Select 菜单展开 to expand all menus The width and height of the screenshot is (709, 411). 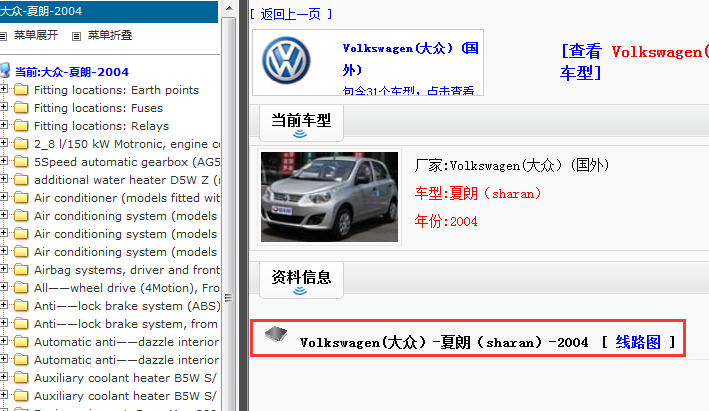(36, 35)
